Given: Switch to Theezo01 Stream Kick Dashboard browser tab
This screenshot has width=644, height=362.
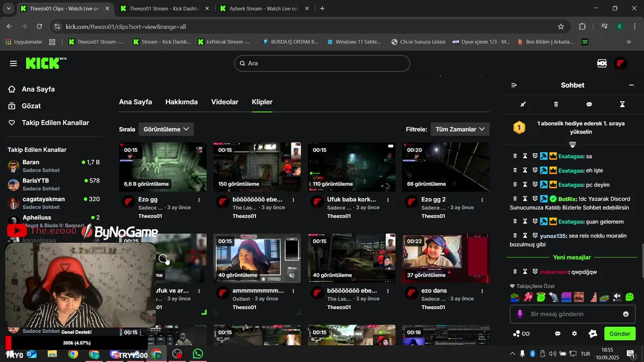Looking at the screenshot, I should (165, 9).
